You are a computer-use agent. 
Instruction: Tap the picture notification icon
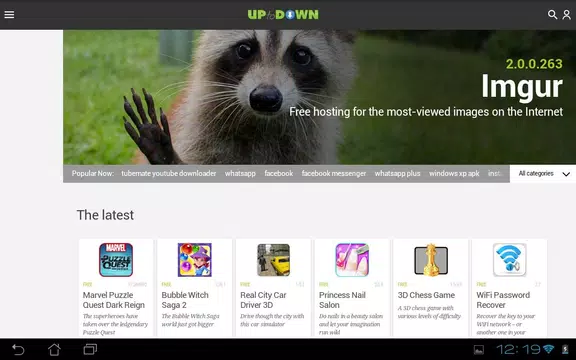coord(479,349)
